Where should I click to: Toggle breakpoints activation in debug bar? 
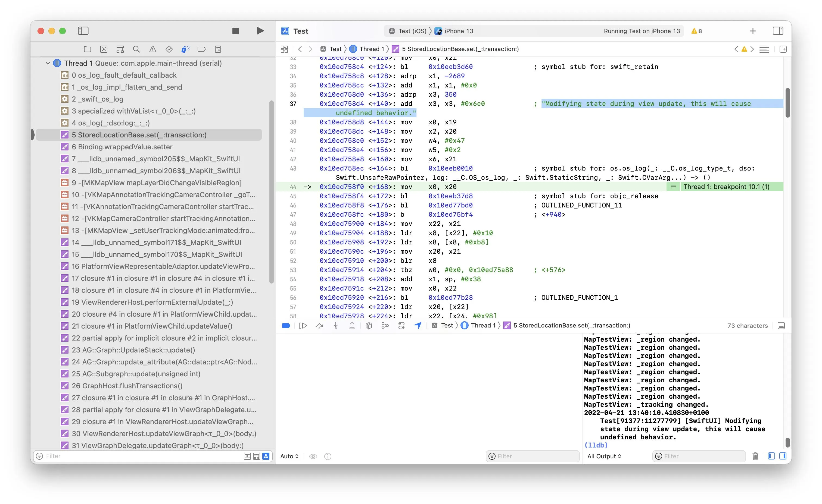[286, 326]
